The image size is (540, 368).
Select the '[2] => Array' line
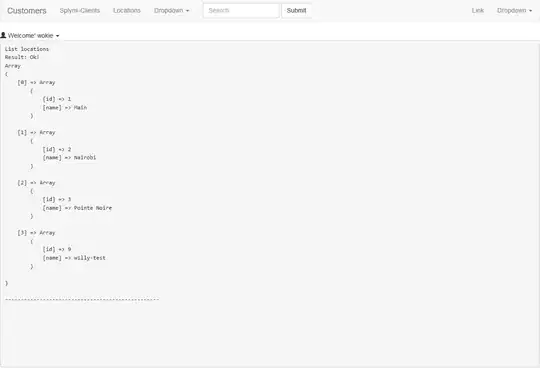pos(36,183)
